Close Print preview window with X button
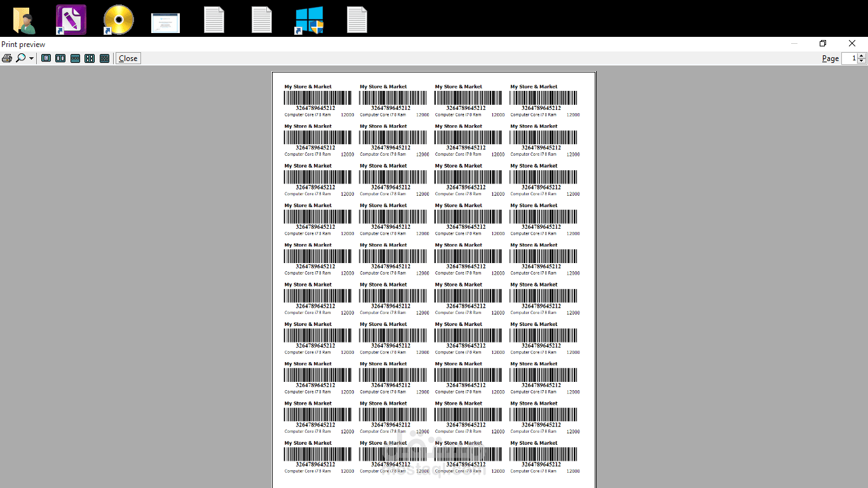The image size is (868, 488). pos(852,43)
